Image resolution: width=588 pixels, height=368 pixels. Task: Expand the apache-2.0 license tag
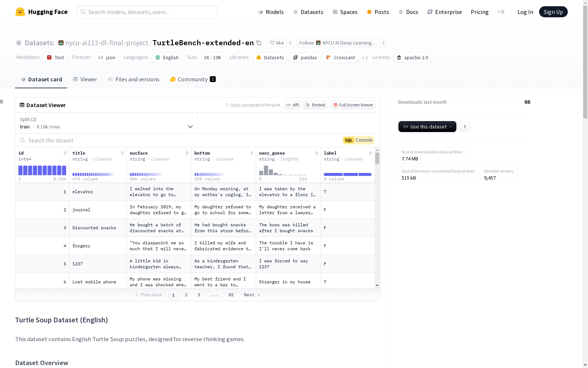413,57
